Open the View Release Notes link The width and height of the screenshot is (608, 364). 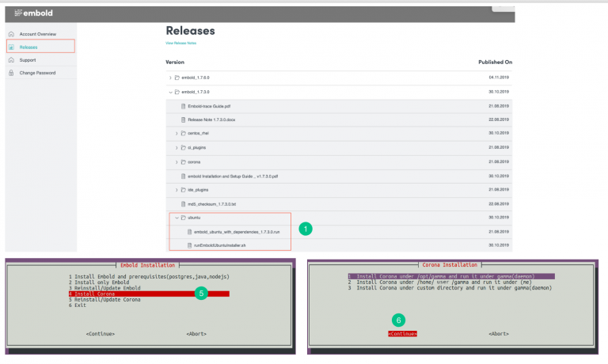coord(180,43)
